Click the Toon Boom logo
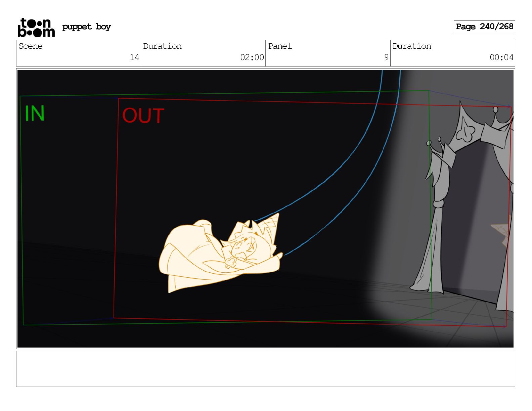Screen dimensions: 532x411 pyautogui.click(x=36, y=27)
